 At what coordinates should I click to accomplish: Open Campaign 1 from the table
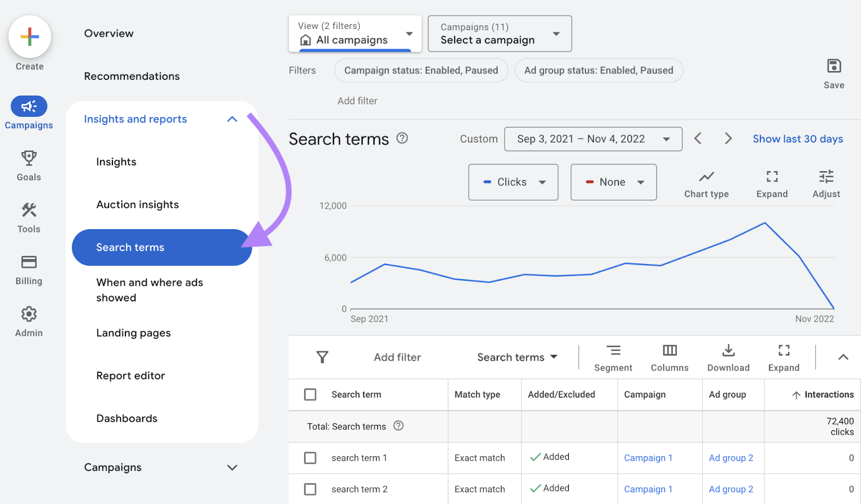(647, 458)
